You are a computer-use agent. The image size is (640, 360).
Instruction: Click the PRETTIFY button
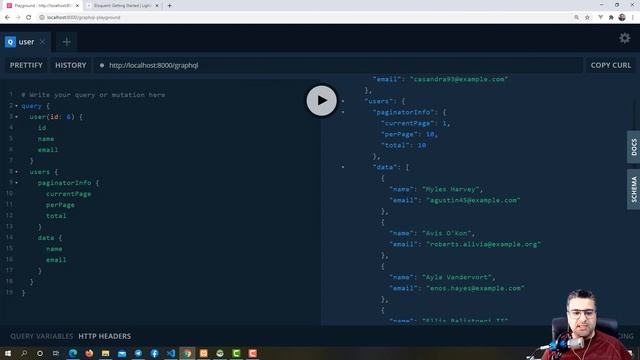pos(26,65)
